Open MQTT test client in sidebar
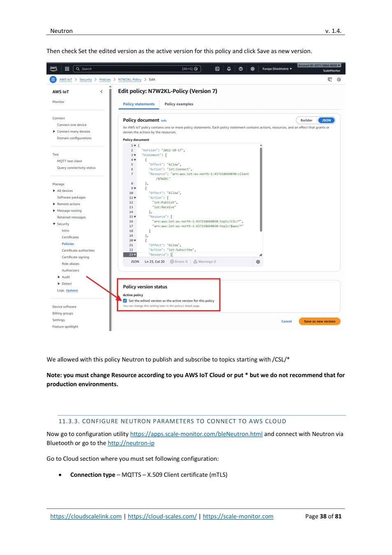This screenshot has width=392, height=555. (70, 161)
